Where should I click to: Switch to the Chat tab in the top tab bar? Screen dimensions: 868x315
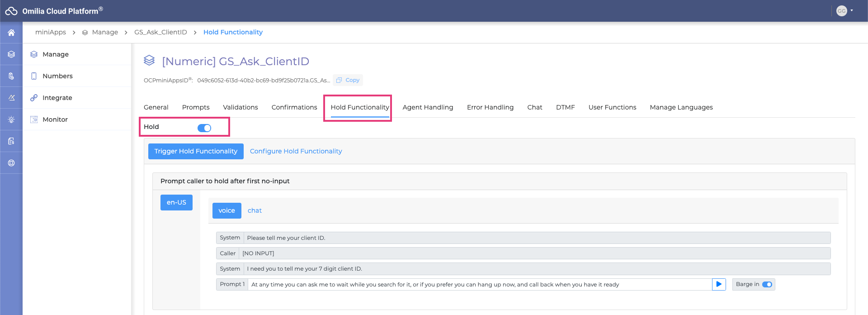pyautogui.click(x=535, y=107)
